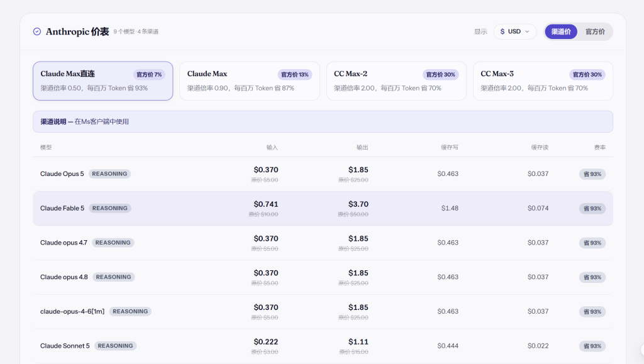Select the Claude Max直连 channel card
Screen dimensions: 644x364
tap(103, 81)
